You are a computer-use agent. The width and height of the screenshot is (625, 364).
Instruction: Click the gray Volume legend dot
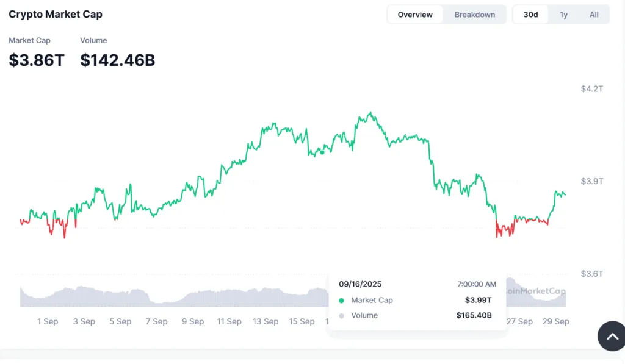tap(341, 315)
